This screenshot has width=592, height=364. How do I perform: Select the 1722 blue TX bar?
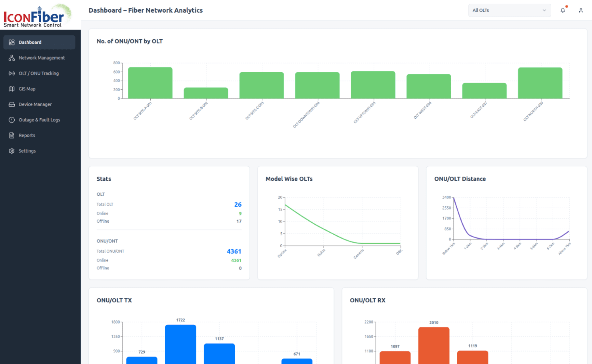[x=181, y=344]
